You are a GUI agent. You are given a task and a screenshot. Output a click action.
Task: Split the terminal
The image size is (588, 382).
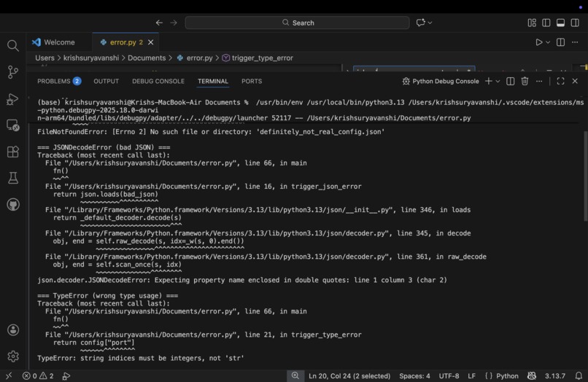[x=511, y=82]
